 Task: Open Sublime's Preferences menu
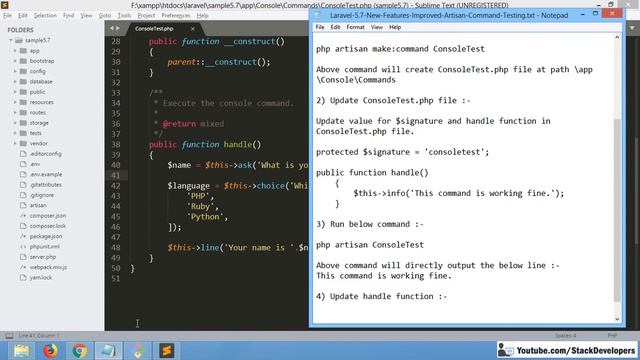[176, 16]
